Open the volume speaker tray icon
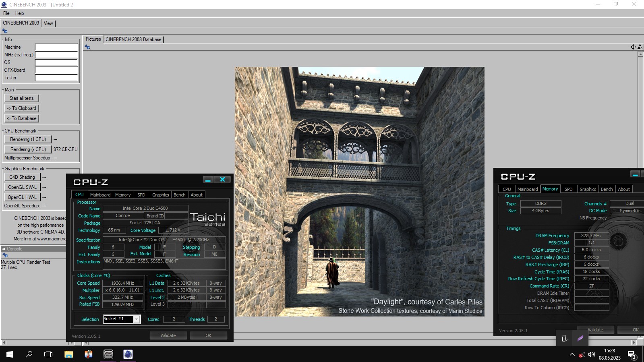Image resolution: width=644 pixels, height=362 pixels. coord(591,355)
